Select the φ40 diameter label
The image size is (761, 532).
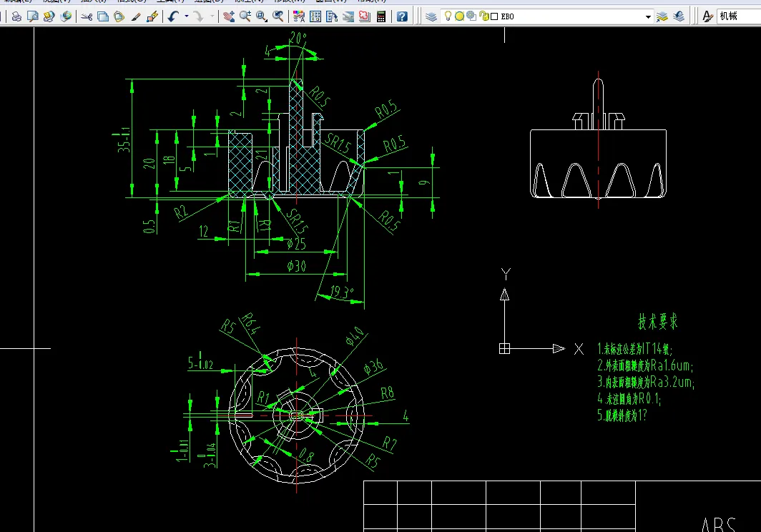point(355,336)
